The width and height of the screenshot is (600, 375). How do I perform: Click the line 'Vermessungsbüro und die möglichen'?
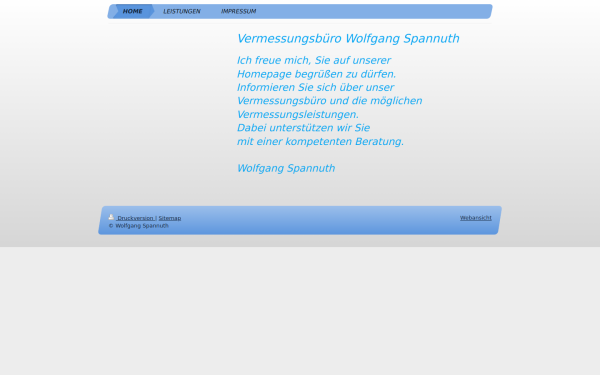pyautogui.click(x=329, y=101)
